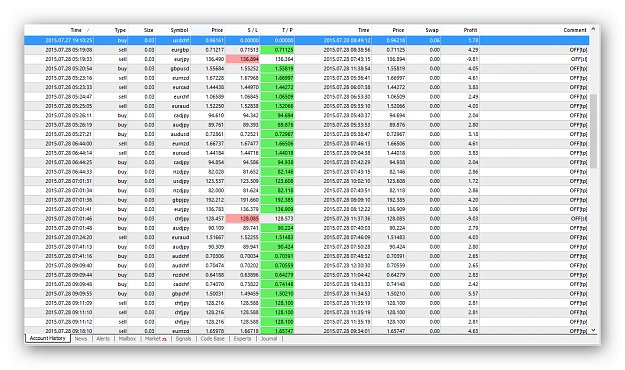Click the vertical scrollbar thumb of the history table
The width and height of the screenshot is (625, 370).
click(x=593, y=131)
